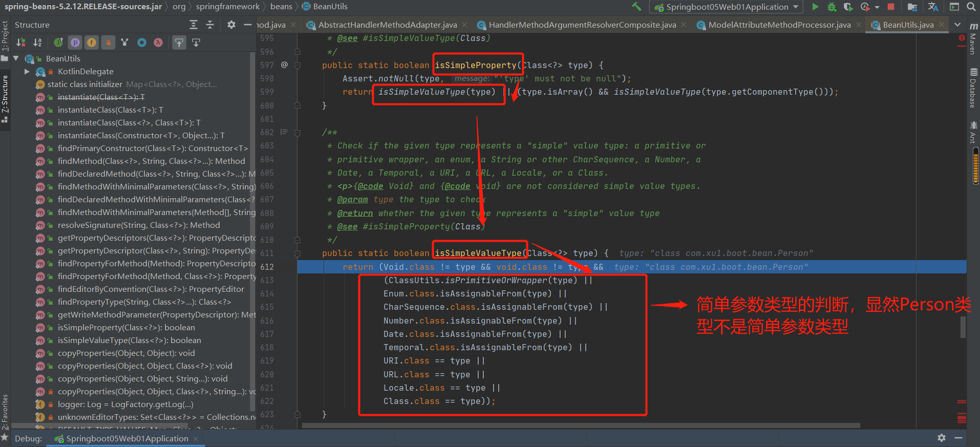Select isSimpleProperty(Class<?>): boolean in Structure
The width and height of the screenshot is (980, 447).
tap(126, 327)
